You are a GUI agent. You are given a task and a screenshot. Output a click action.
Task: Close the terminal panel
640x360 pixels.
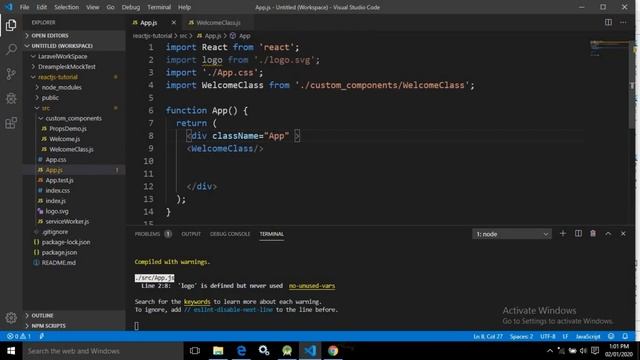tap(623, 233)
